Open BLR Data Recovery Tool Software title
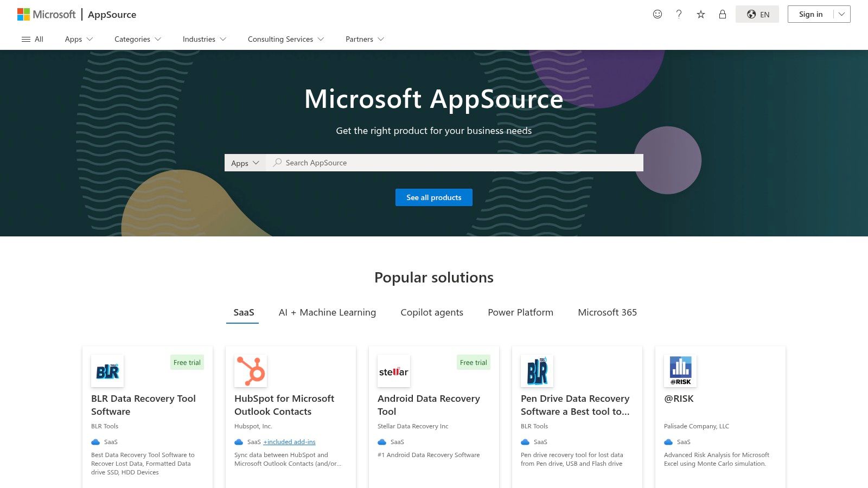Screen dimensions: 868x488 pyautogui.click(x=143, y=405)
